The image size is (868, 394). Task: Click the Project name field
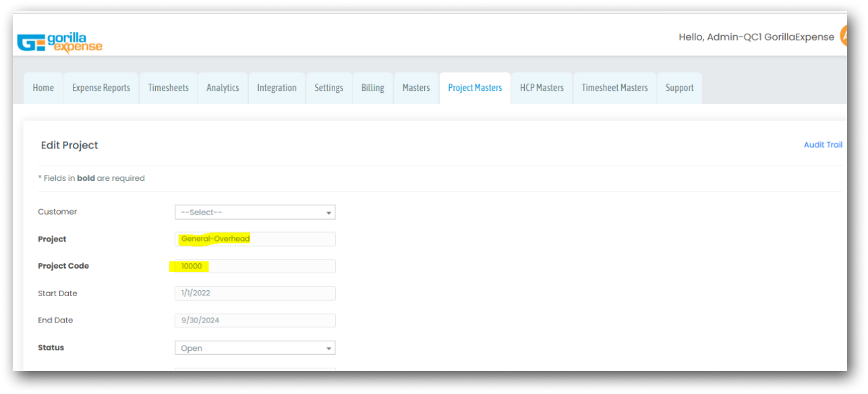(255, 239)
